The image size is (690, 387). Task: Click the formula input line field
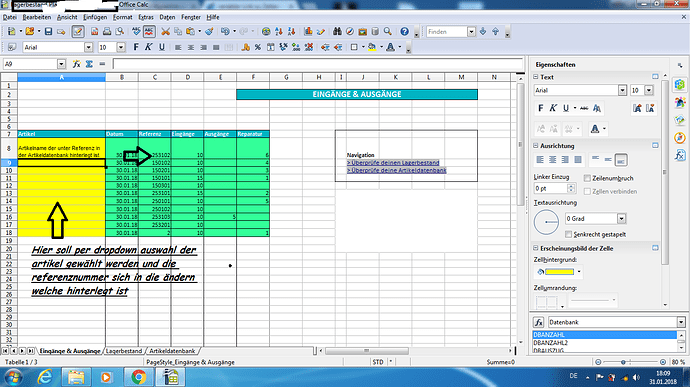(x=318, y=64)
